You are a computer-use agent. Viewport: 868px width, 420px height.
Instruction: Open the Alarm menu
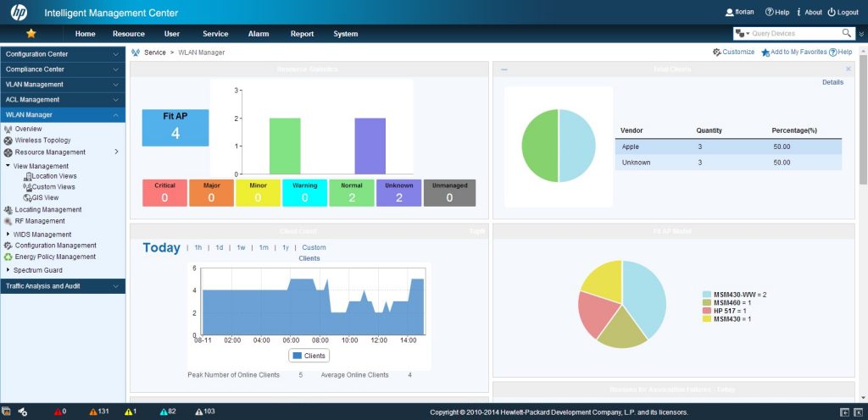[x=259, y=34]
